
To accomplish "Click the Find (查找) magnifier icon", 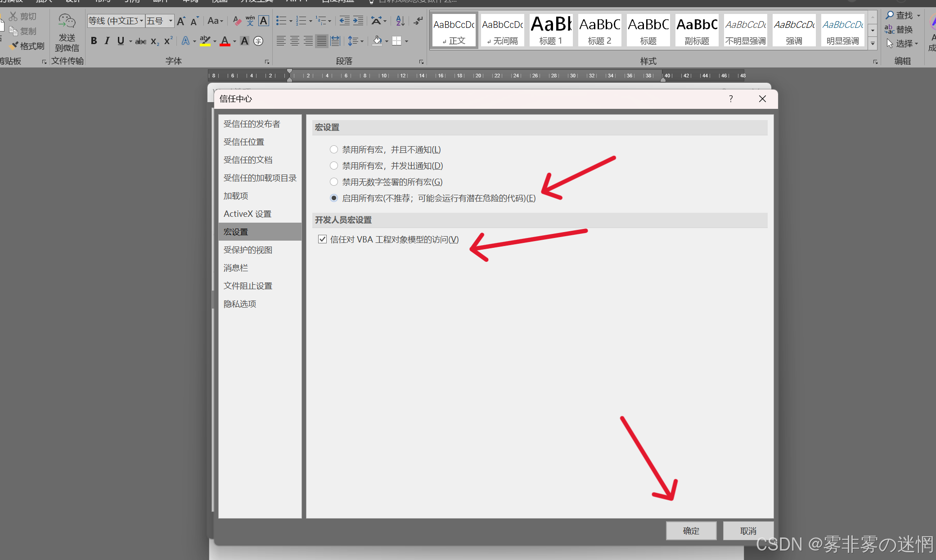I will [890, 15].
